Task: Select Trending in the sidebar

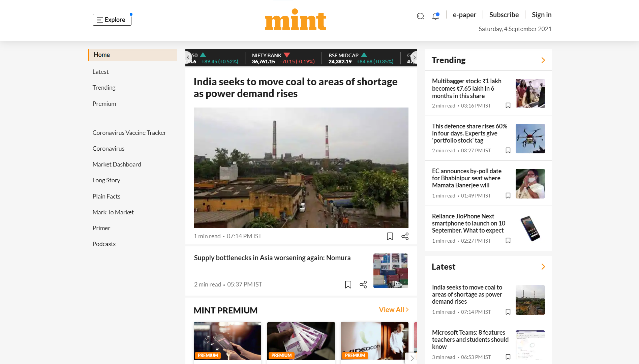Action: 104,87
